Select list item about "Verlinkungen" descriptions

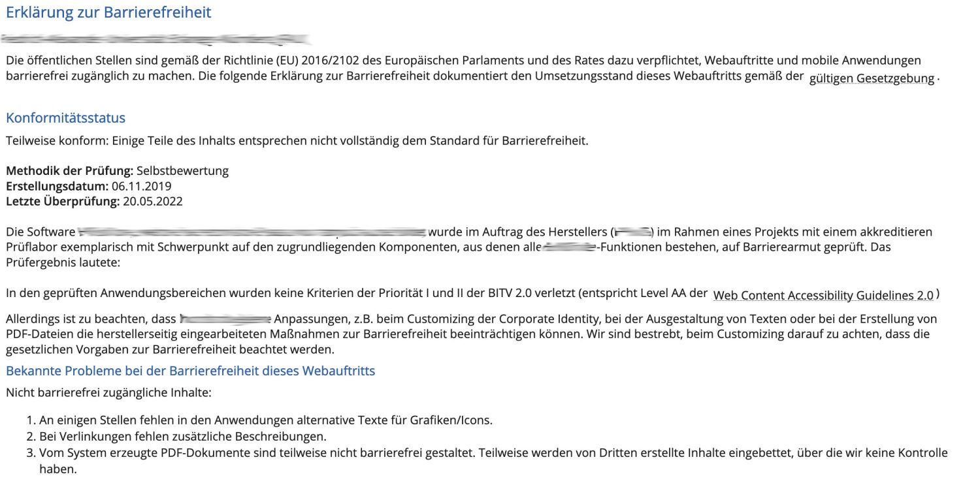[182, 436]
